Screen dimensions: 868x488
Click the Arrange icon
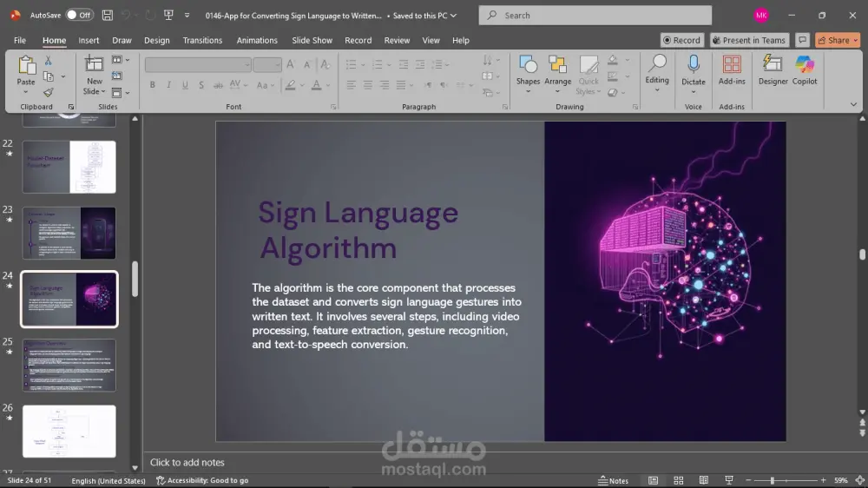coord(557,64)
